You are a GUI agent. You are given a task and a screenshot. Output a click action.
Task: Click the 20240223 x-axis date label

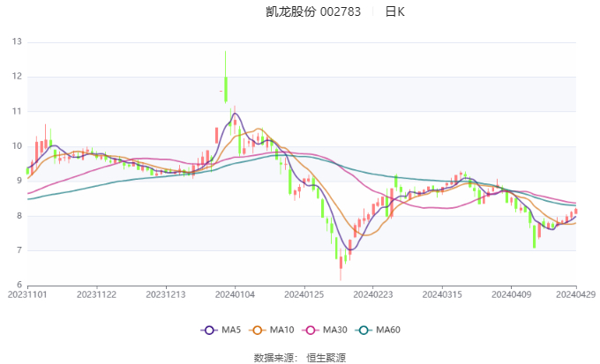click(x=371, y=295)
